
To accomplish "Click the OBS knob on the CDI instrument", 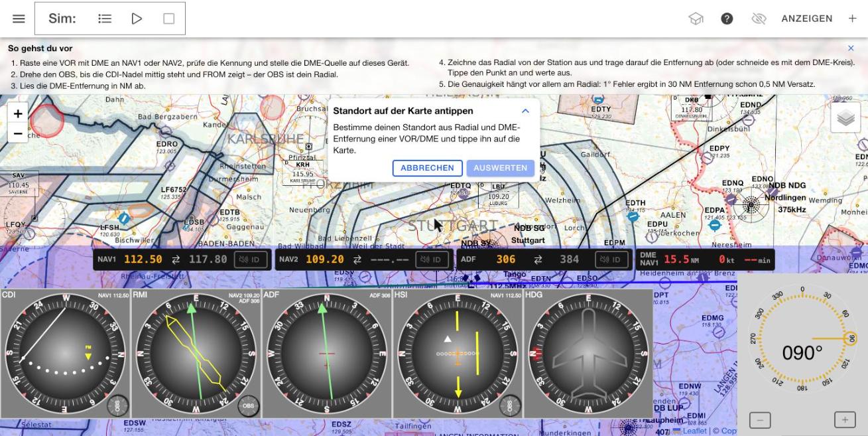I will [x=118, y=406].
